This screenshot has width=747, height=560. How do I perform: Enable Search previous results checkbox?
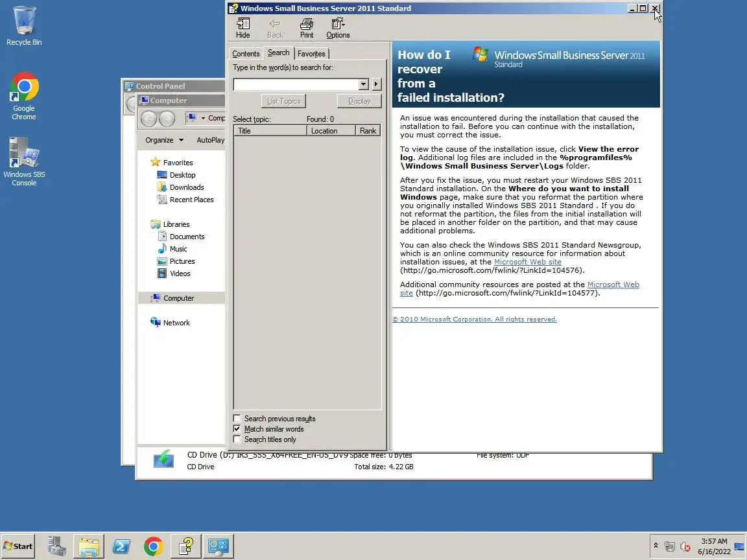(x=237, y=419)
